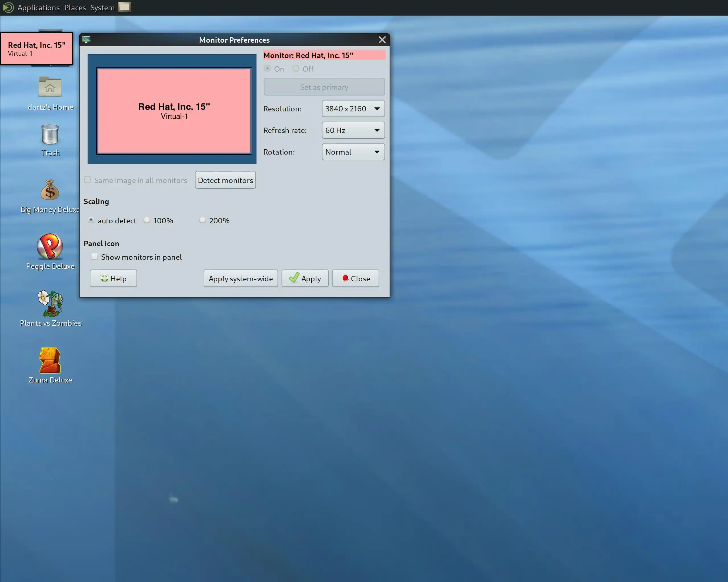Image resolution: width=728 pixels, height=582 pixels.
Task: Open the Places menu
Action: pos(75,7)
